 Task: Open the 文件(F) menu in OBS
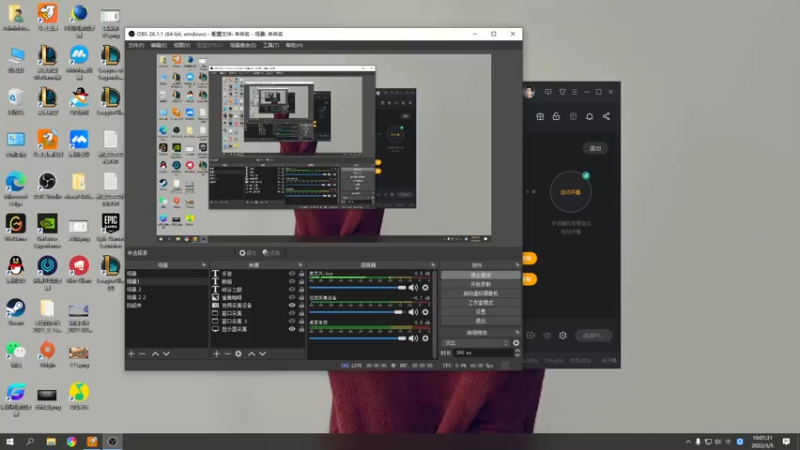point(136,45)
